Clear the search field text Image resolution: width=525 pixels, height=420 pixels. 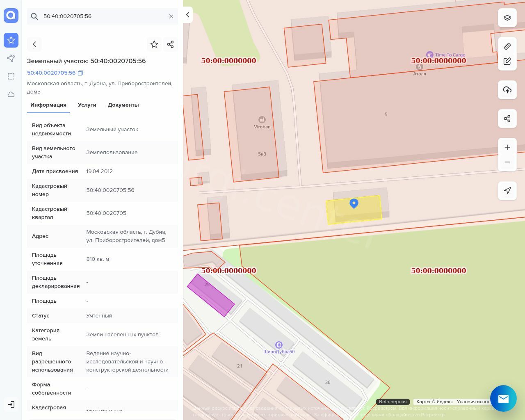tap(171, 16)
